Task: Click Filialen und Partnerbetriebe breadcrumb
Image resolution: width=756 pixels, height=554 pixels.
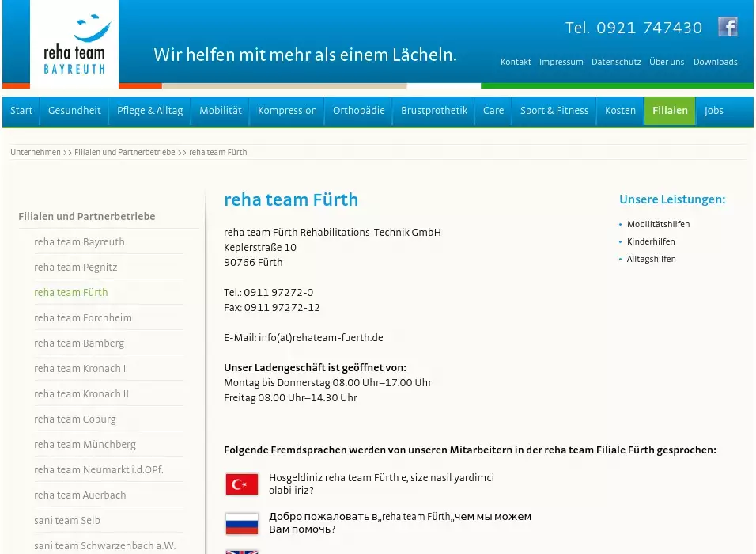Action: pyautogui.click(x=124, y=152)
